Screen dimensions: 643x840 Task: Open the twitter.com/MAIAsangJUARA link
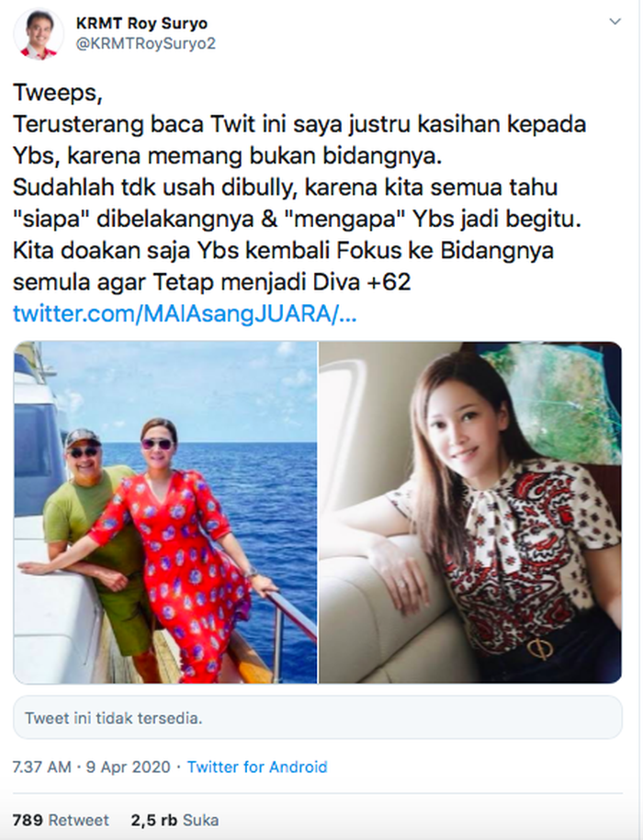pyautogui.click(x=184, y=314)
